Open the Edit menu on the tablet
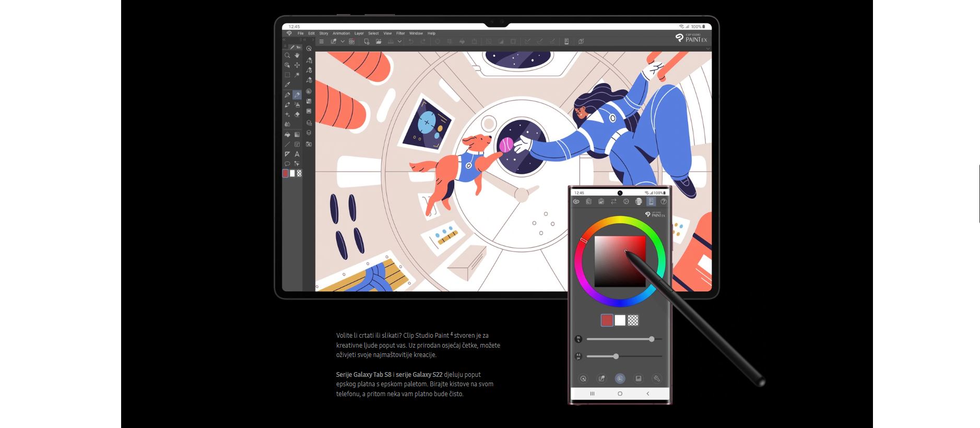This screenshot has width=980, height=428. 311,33
